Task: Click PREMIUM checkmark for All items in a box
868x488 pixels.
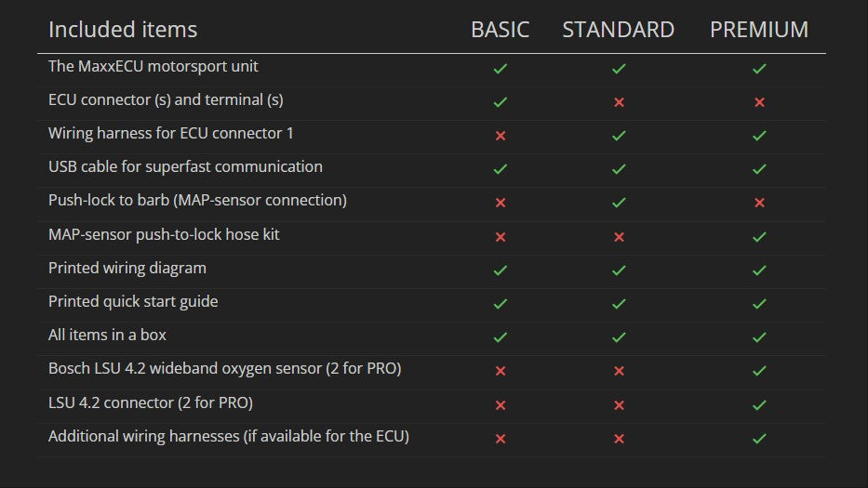Action: [759, 337]
